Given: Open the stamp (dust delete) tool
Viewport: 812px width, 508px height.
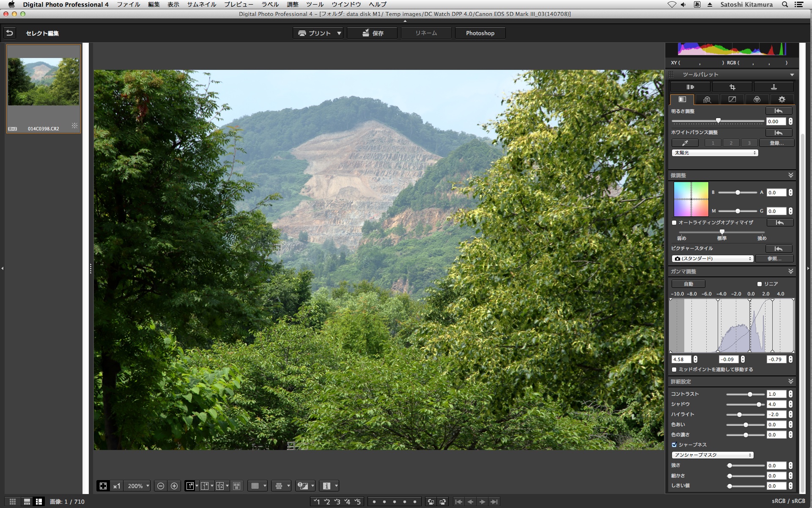Looking at the screenshot, I should click(774, 87).
